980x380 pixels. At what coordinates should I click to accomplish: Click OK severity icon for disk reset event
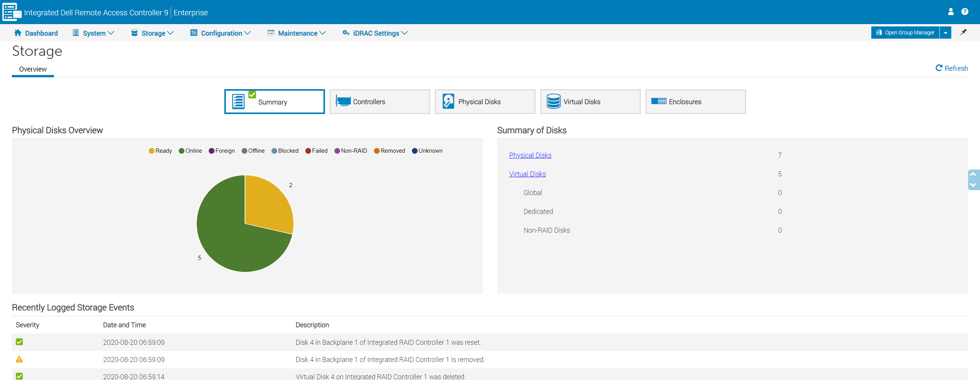[x=19, y=342]
